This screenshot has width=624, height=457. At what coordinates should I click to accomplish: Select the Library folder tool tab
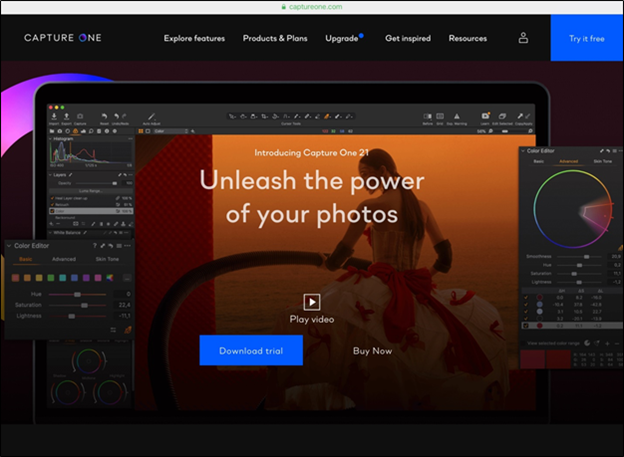[x=52, y=131]
